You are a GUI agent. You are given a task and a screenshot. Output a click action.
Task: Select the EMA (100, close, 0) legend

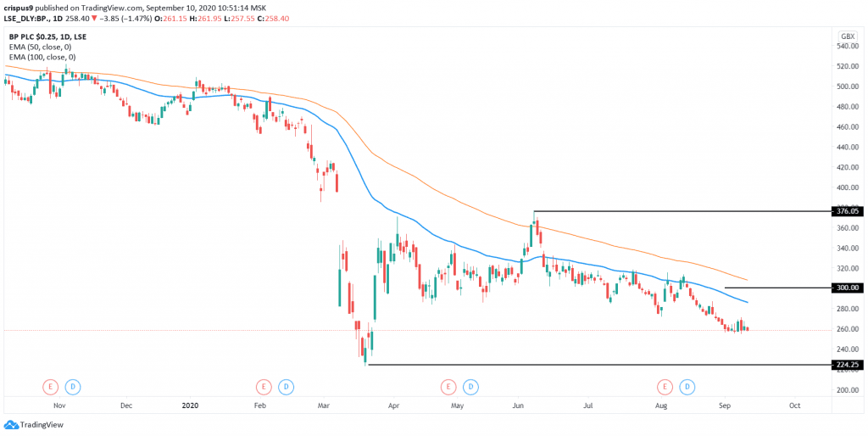[44, 57]
